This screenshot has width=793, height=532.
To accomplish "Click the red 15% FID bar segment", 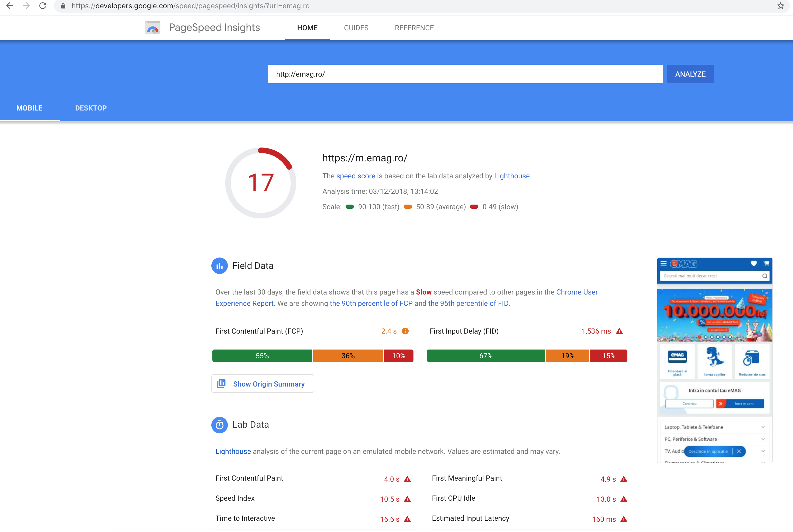I will [x=609, y=356].
